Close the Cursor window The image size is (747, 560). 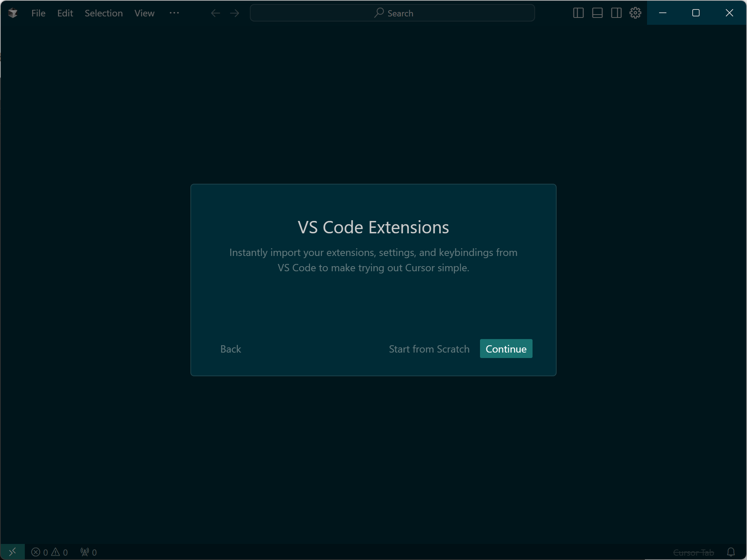729,13
